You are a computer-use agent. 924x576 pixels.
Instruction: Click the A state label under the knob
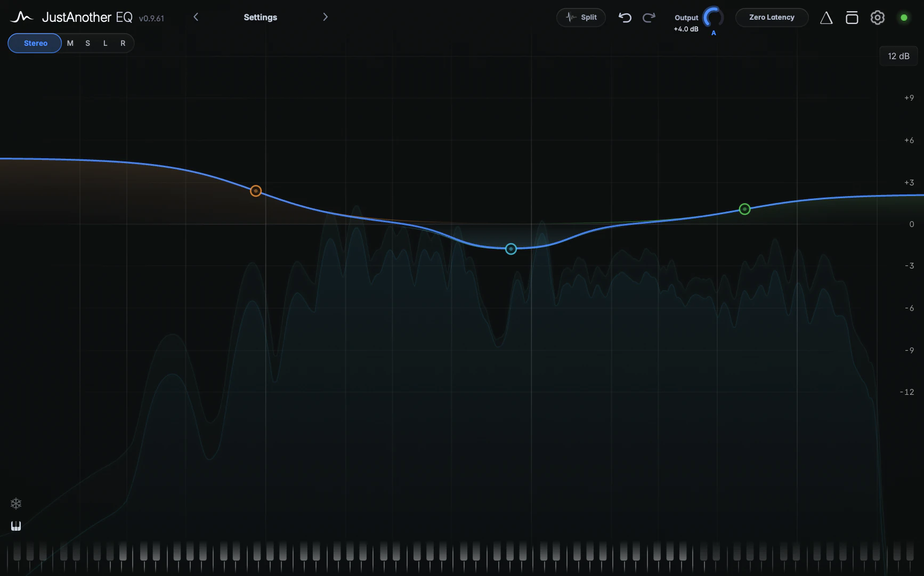point(714,33)
